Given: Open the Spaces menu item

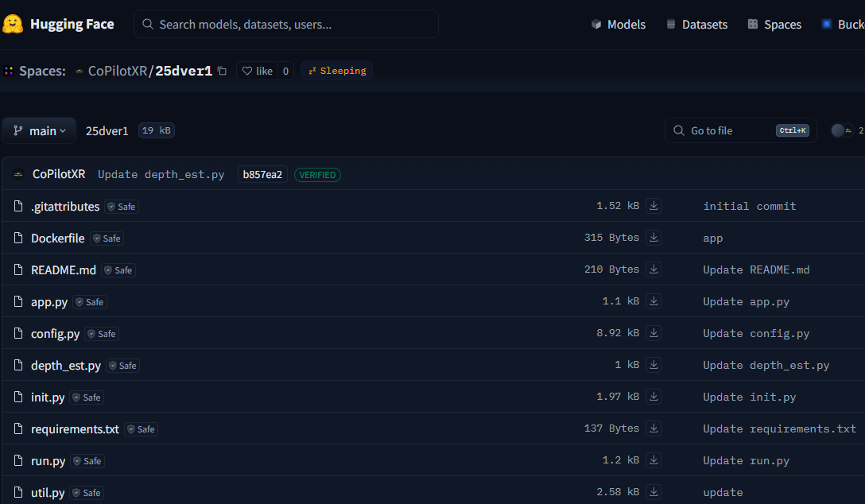Looking at the screenshot, I should pos(774,25).
